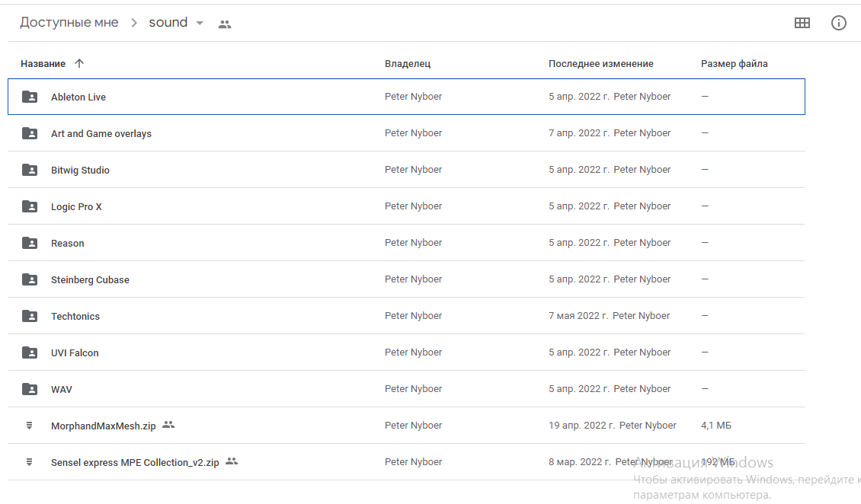Click the Steinberg Cubase folder icon
The height and width of the screenshot is (504, 861).
[30, 279]
